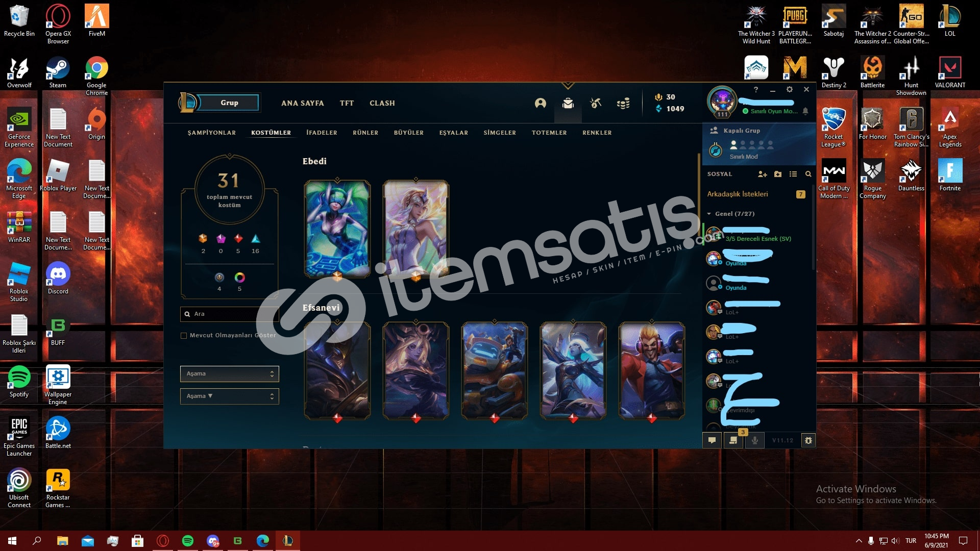Click the summoner profile avatar level 111
The width and height of the screenshot is (980, 551).
pyautogui.click(x=722, y=101)
